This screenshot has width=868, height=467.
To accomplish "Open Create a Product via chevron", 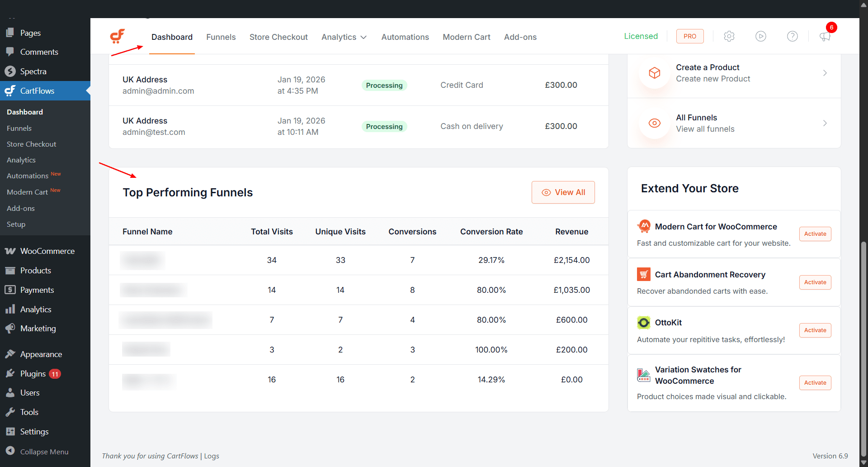I will (x=825, y=73).
